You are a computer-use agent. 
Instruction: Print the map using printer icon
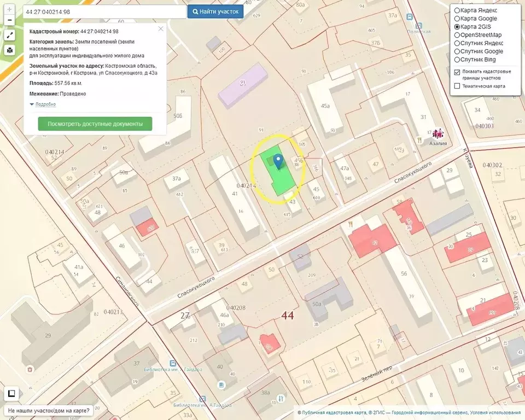point(9,50)
